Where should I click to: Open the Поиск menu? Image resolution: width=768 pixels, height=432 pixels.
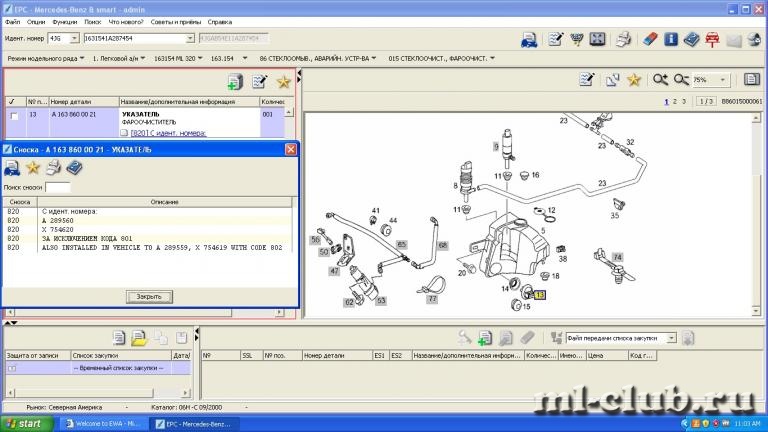tap(93, 22)
